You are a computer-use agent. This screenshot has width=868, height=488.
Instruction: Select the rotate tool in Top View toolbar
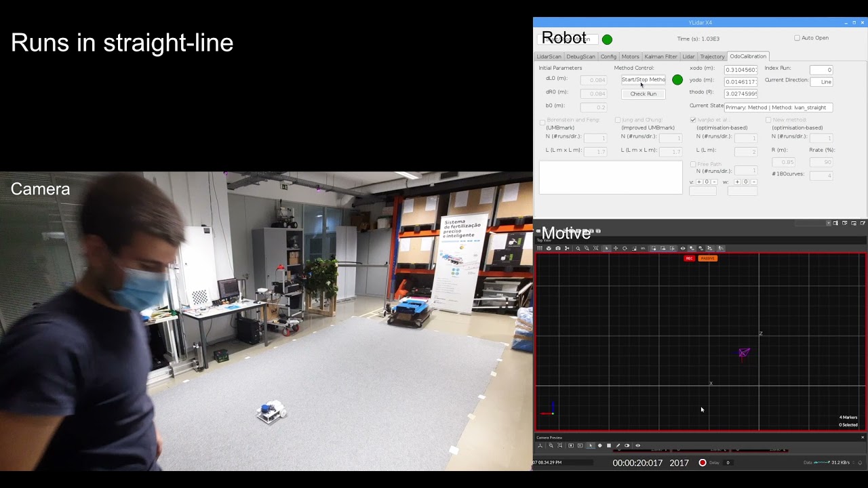[x=625, y=248]
